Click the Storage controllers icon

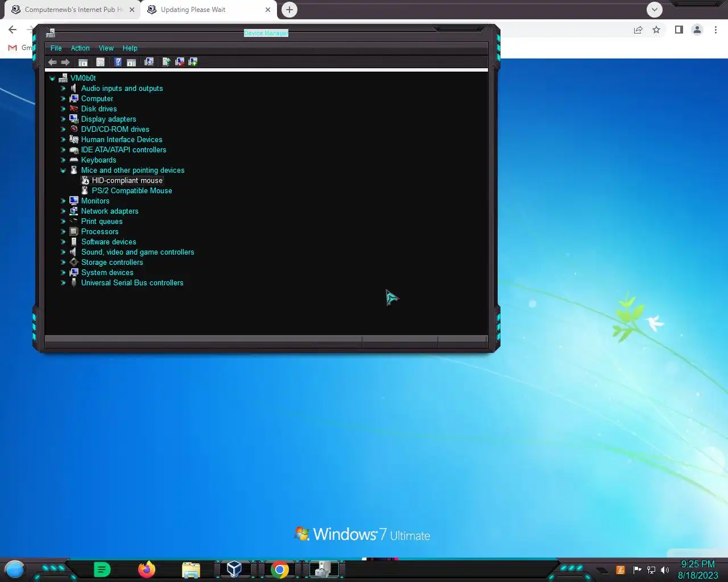pyautogui.click(x=74, y=263)
